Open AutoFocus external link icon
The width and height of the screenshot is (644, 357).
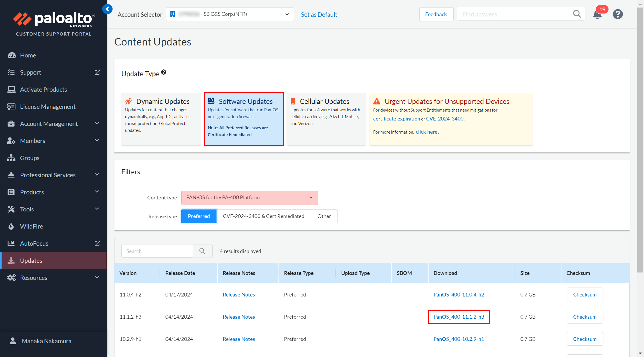(97, 243)
